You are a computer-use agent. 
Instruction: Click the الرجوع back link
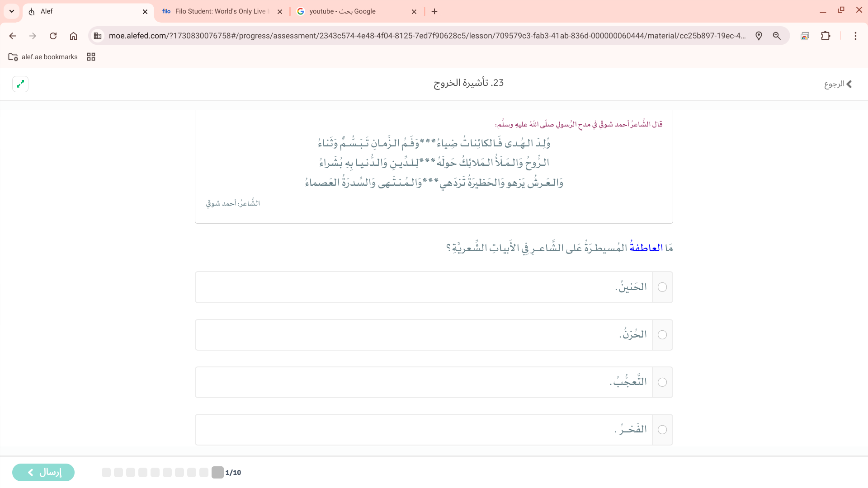click(x=838, y=84)
